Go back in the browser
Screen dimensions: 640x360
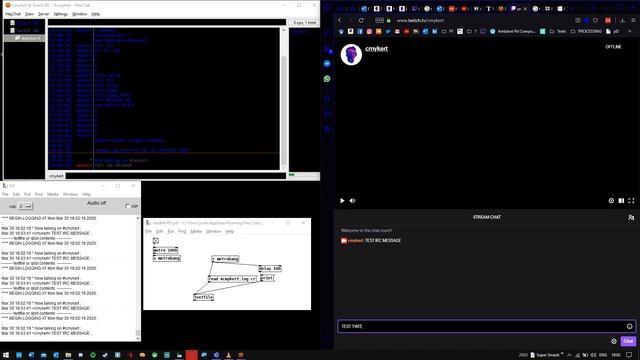click(x=340, y=20)
